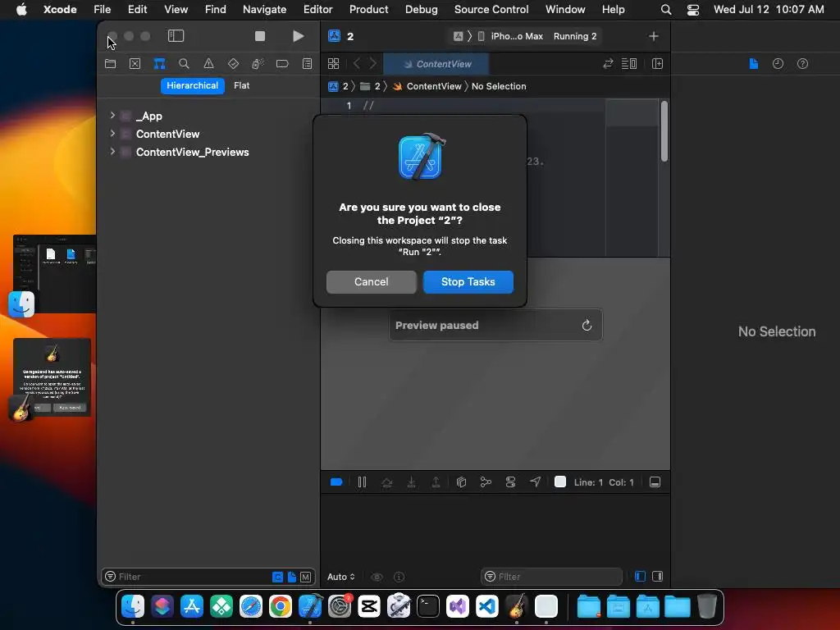Expand the ContentView_Previews symbol row
The image size is (840, 630).
pos(112,152)
